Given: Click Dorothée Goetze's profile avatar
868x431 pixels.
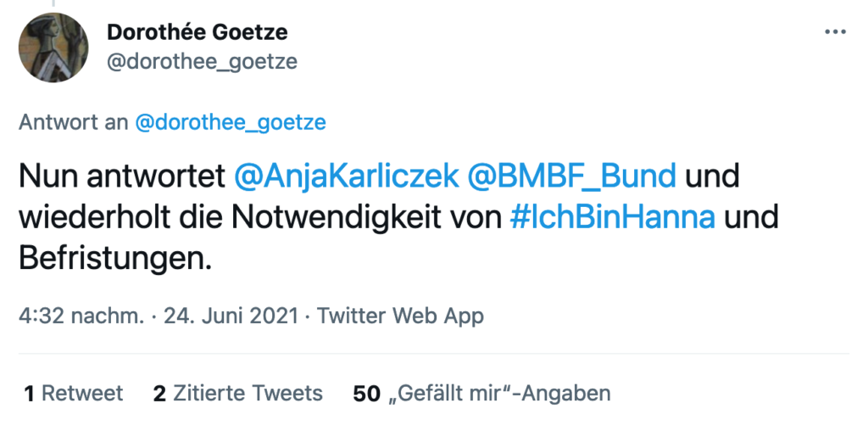Looking at the screenshot, I should [53, 48].
